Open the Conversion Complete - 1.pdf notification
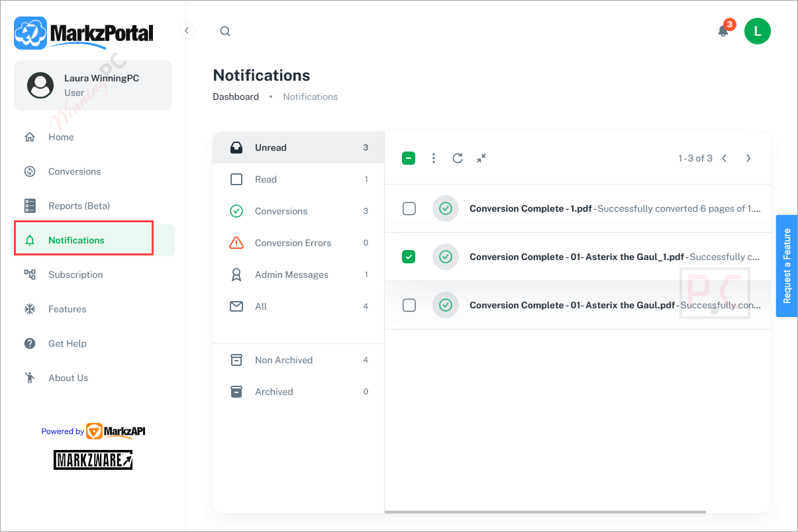Screen dimensions: 798x532 coord(577,208)
